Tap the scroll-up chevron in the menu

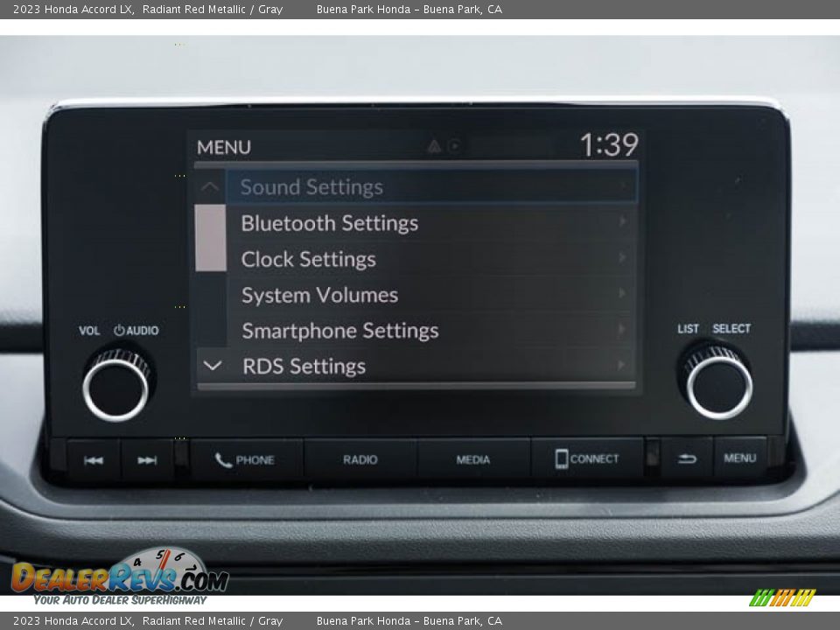pos(211,187)
